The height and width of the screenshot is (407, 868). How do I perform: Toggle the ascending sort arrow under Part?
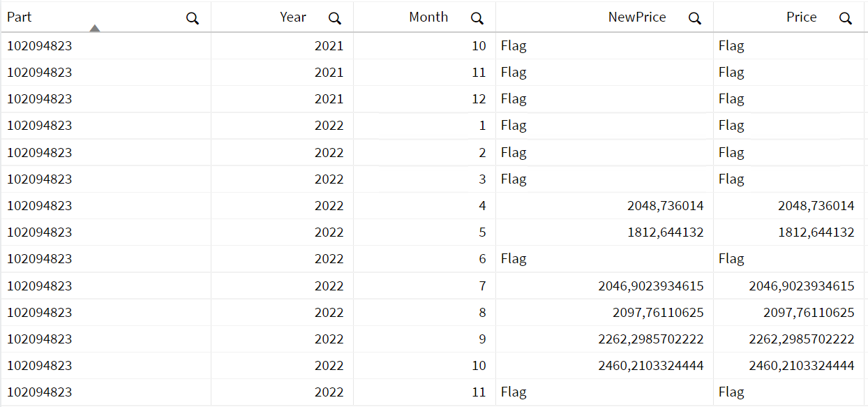click(95, 28)
